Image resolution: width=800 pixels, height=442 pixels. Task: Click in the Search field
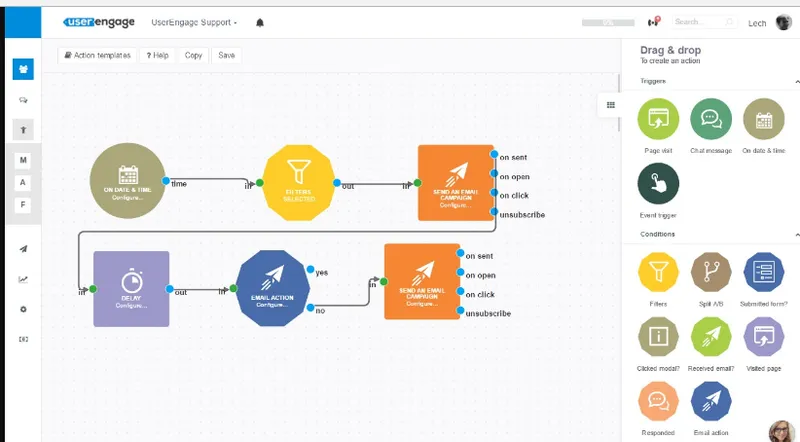point(704,22)
